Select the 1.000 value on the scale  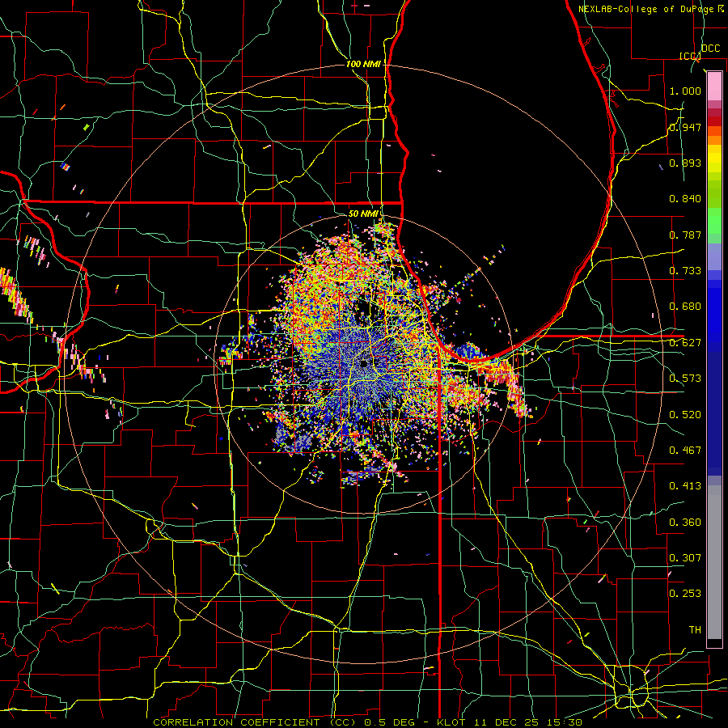[685, 91]
